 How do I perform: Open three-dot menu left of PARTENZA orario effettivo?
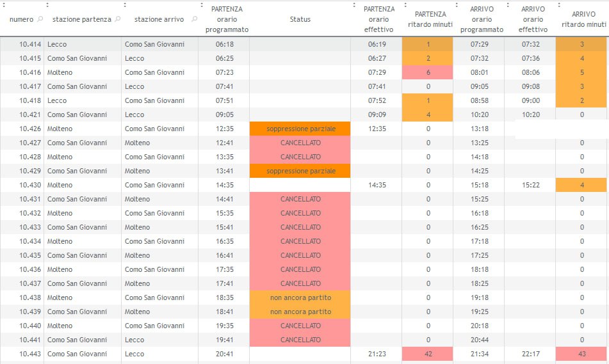(353, 5)
